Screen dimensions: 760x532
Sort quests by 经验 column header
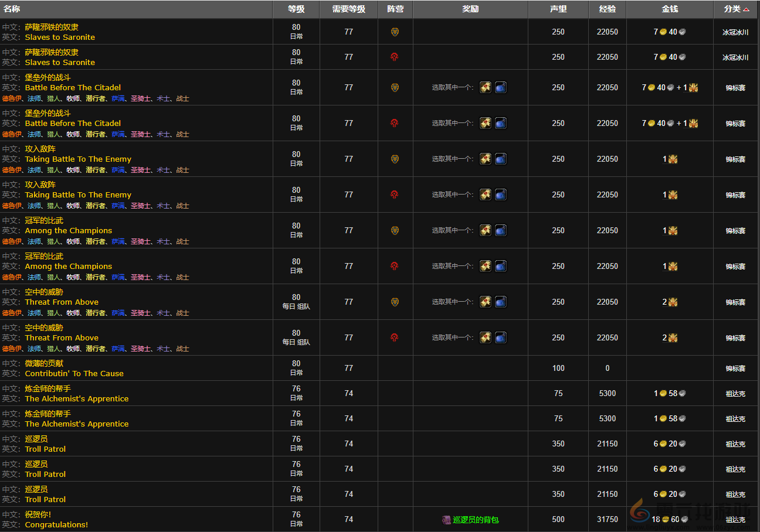pyautogui.click(x=607, y=9)
